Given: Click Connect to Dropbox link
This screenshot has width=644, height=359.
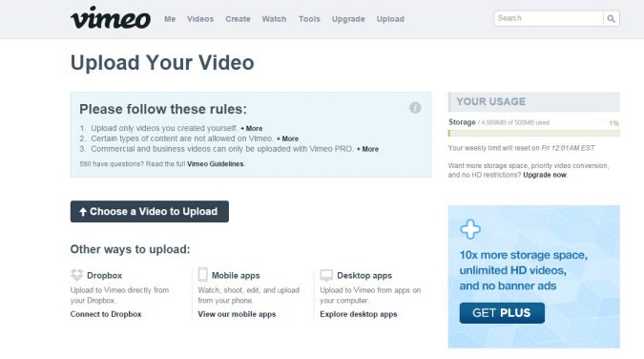Looking at the screenshot, I should coord(106,314).
